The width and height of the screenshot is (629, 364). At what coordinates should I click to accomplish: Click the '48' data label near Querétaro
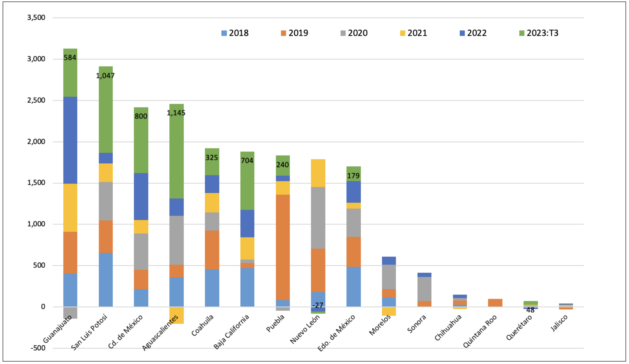[x=530, y=310]
